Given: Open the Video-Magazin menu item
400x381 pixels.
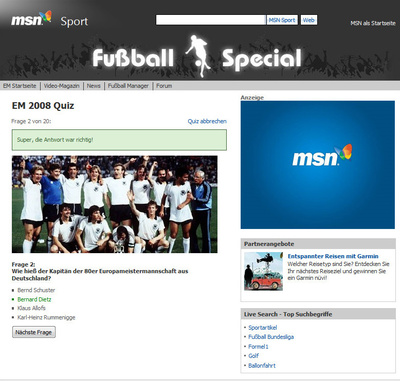Looking at the screenshot, I should (62, 86).
